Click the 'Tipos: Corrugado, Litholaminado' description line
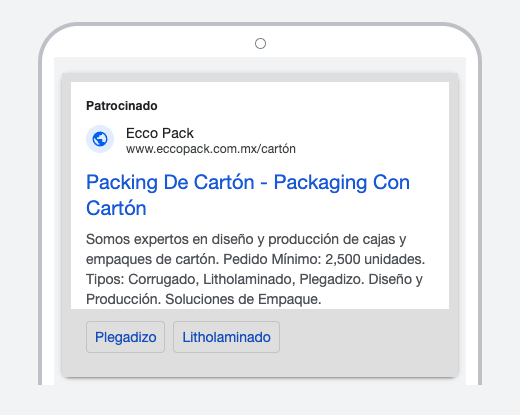The image size is (520, 415). (x=191, y=279)
